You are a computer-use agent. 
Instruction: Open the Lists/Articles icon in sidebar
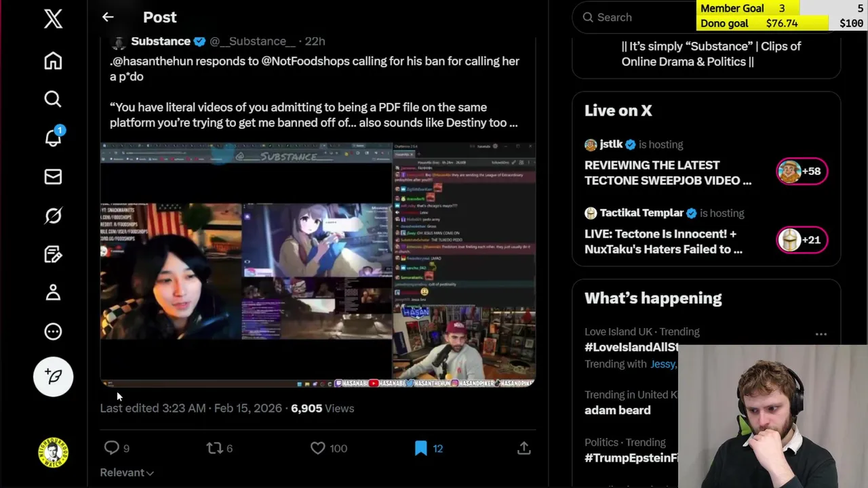pyautogui.click(x=53, y=254)
